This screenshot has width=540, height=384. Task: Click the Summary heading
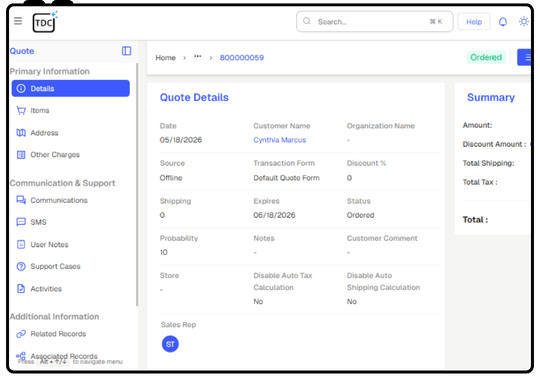click(x=491, y=97)
